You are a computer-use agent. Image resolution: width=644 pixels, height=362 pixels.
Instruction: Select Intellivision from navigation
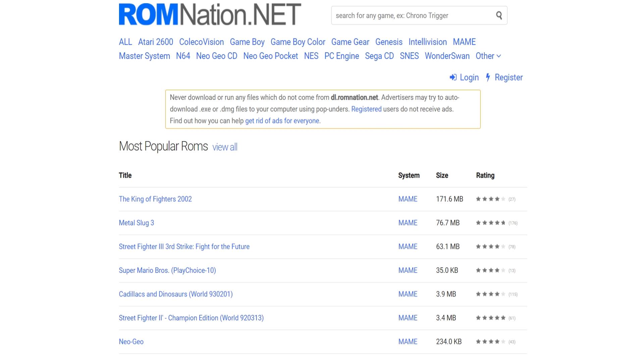428,42
